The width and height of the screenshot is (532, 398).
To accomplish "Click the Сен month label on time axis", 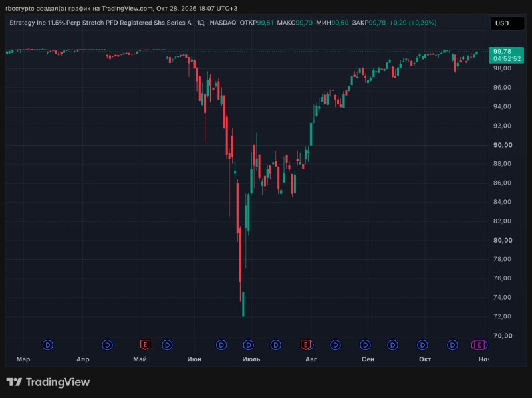I will point(368,359).
